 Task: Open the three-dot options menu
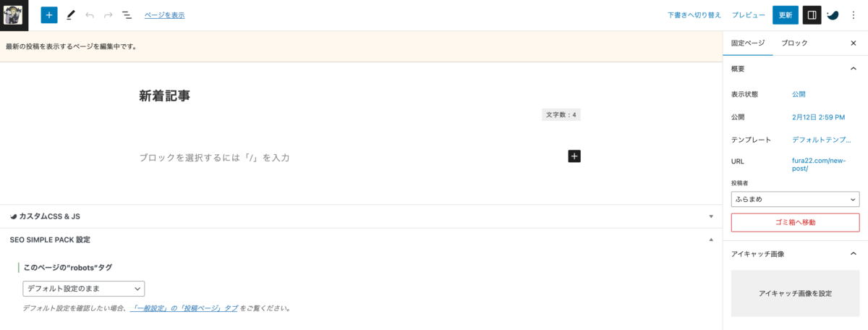tap(854, 14)
